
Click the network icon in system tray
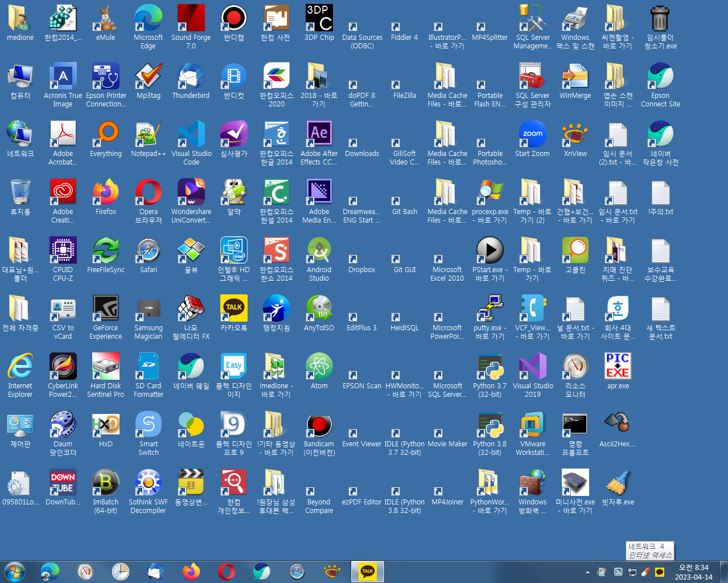coord(632,572)
